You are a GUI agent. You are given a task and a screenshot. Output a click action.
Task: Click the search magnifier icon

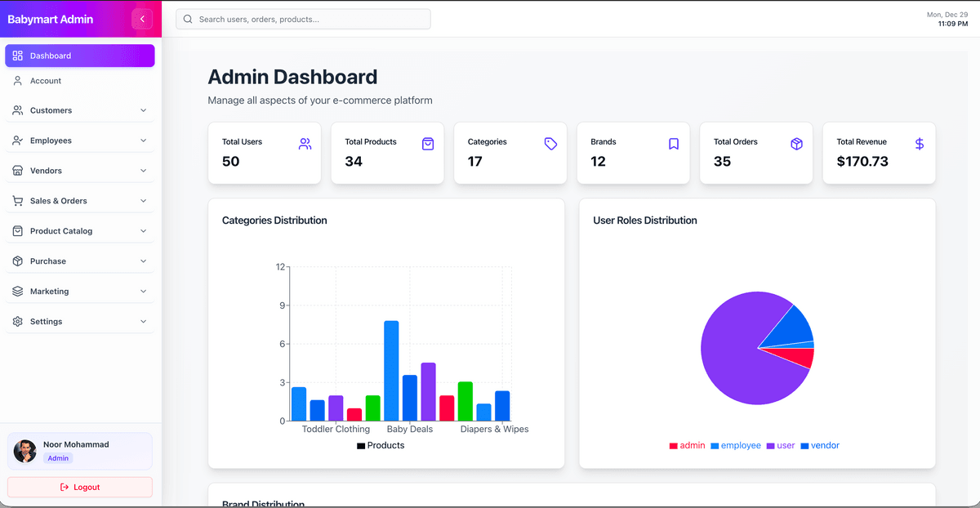(188, 19)
